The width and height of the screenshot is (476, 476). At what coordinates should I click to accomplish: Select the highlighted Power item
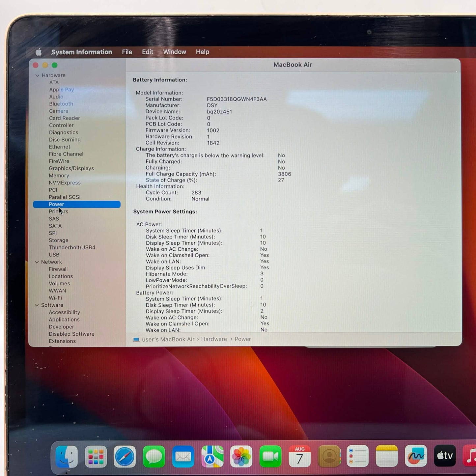(77, 205)
